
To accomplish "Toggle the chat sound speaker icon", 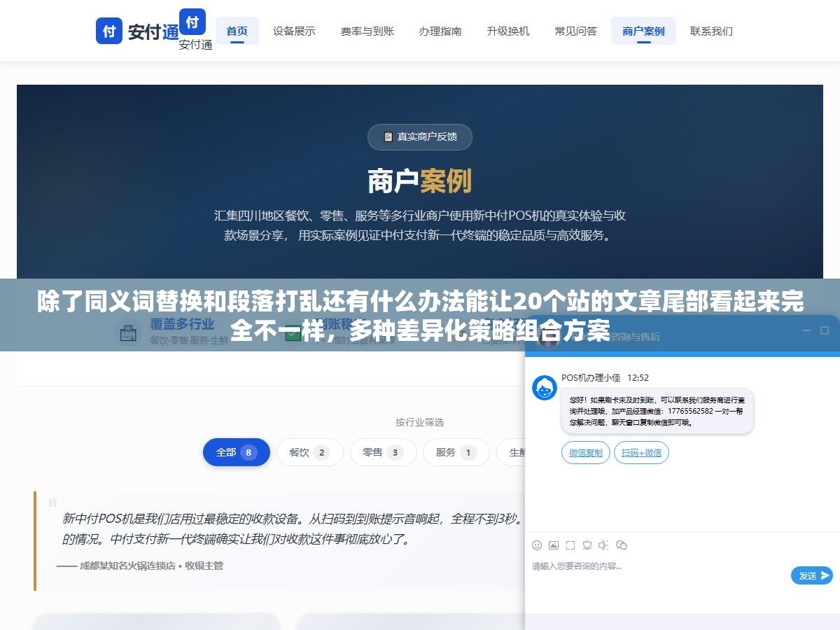I will [x=604, y=545].
